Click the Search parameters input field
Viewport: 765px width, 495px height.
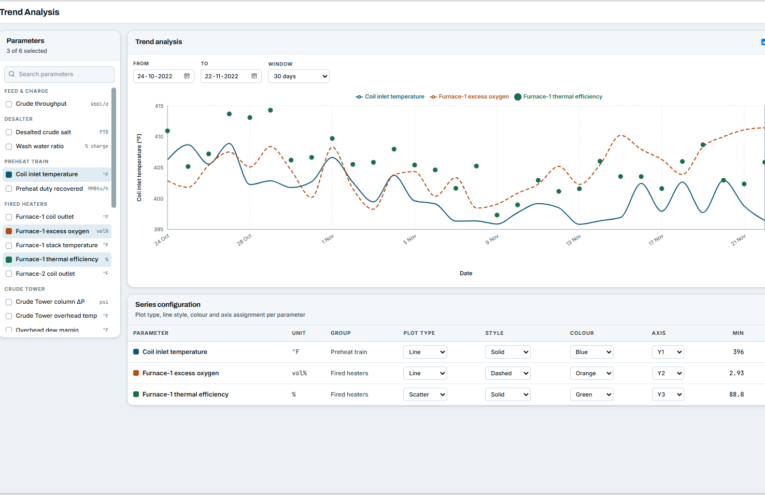[x=60, y=74]
